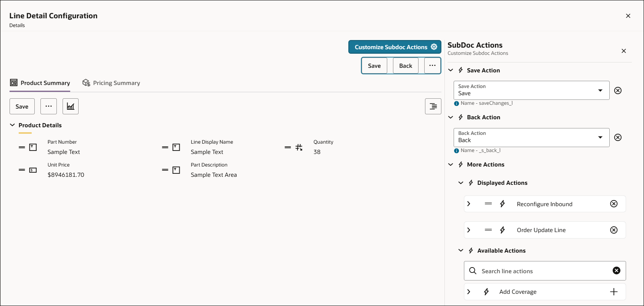Click the drag handle for Part Description
This screenshot has width=644, height=306.
(165, 170)
